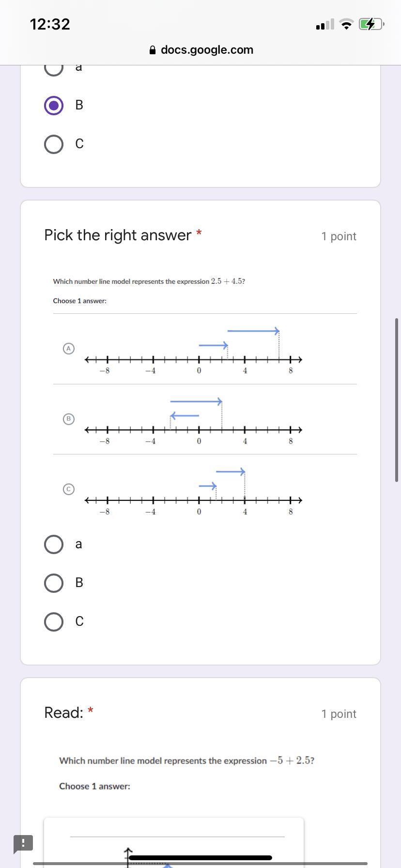
Task: Click the circled B beside the second number line
Action: pyautogui.click(x=69, y=418)
